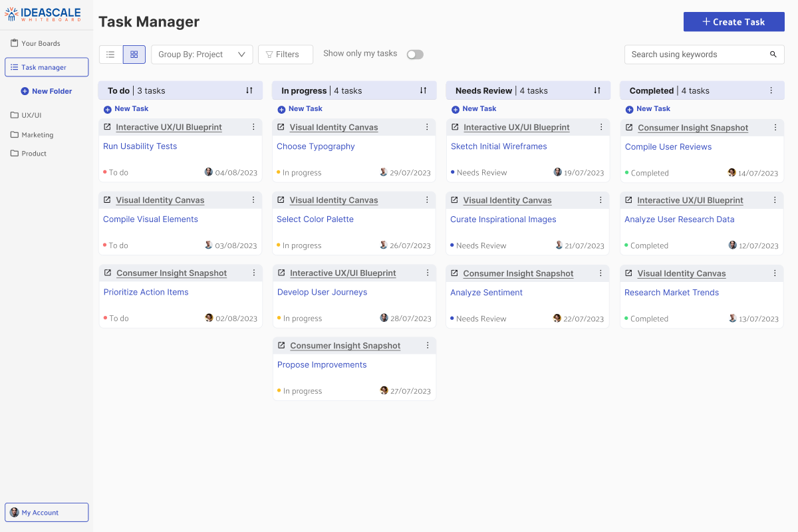Open options for Prioritize Action Items card
798x532 pixels.
(254, 273)
